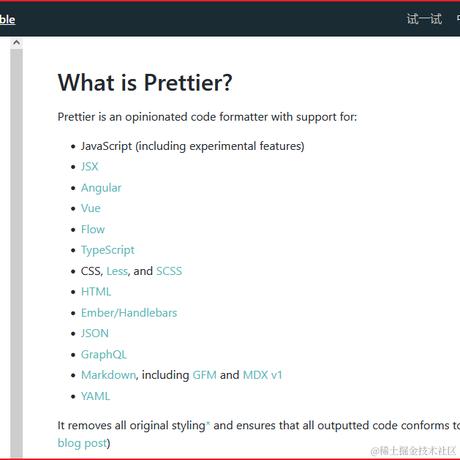Open the TypeScript link

click(108, 250)
